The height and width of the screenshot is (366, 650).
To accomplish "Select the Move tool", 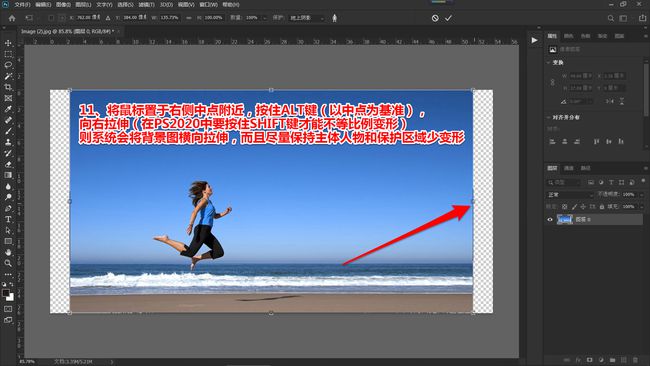I will (x=8, y=43).
